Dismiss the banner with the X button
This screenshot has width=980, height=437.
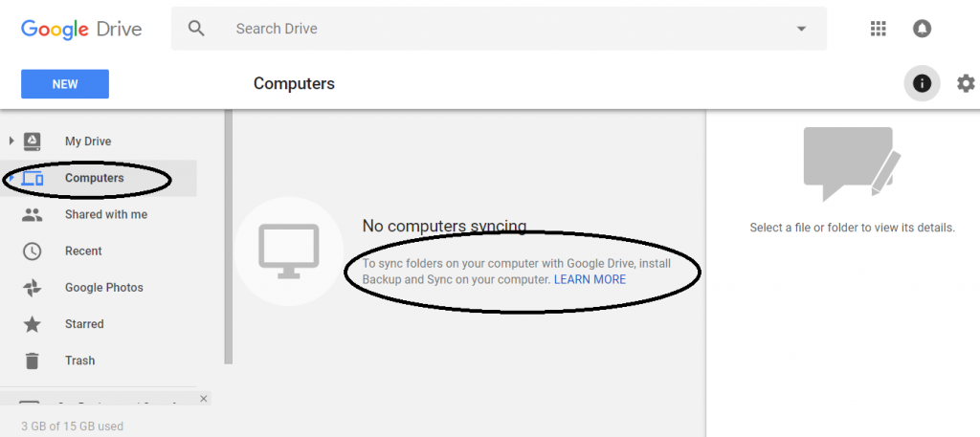(203, 399)
